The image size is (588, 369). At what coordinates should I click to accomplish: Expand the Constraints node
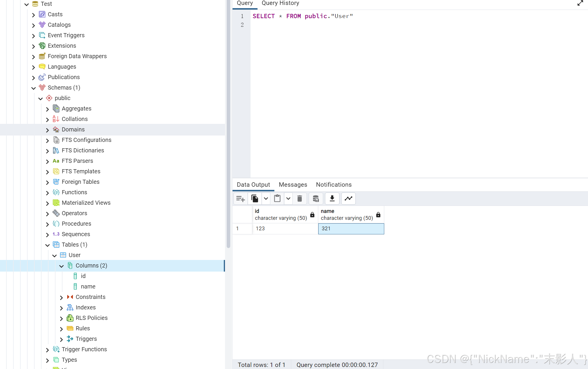tap(61, 297)
